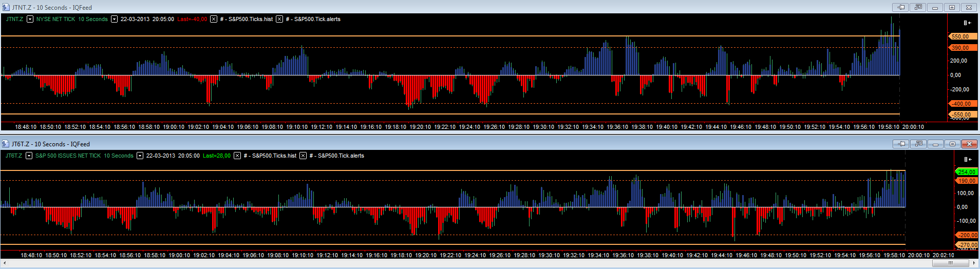Click 19:00:10 time label in JTNT.Z chart
Image resolution: width=980 pixels, height=269 pixels.
click(174, 127)
